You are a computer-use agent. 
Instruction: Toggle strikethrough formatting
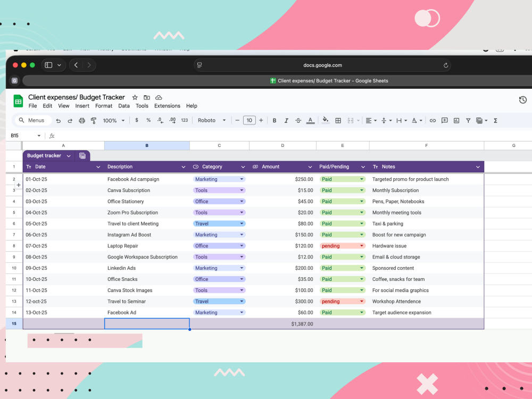(x=298, y=120)
